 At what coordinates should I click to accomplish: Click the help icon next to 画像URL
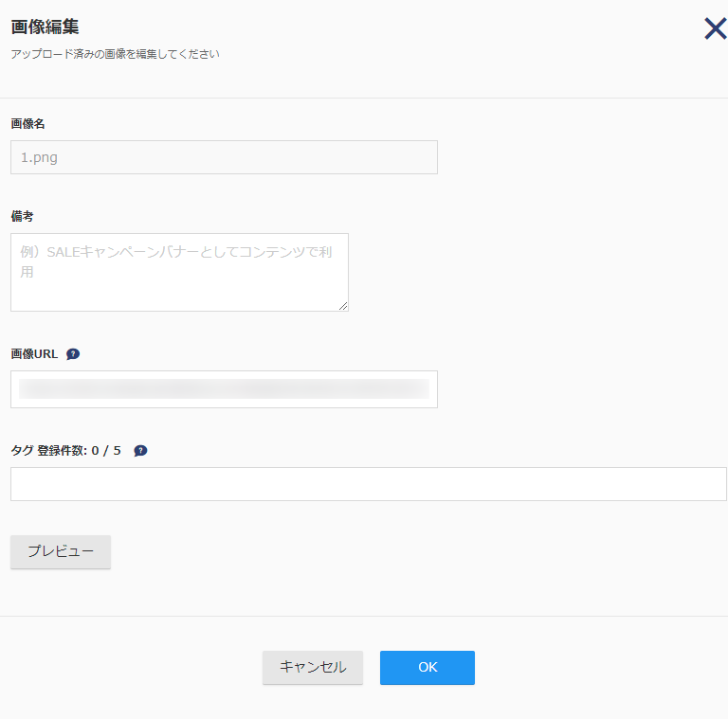pos(73,354)
